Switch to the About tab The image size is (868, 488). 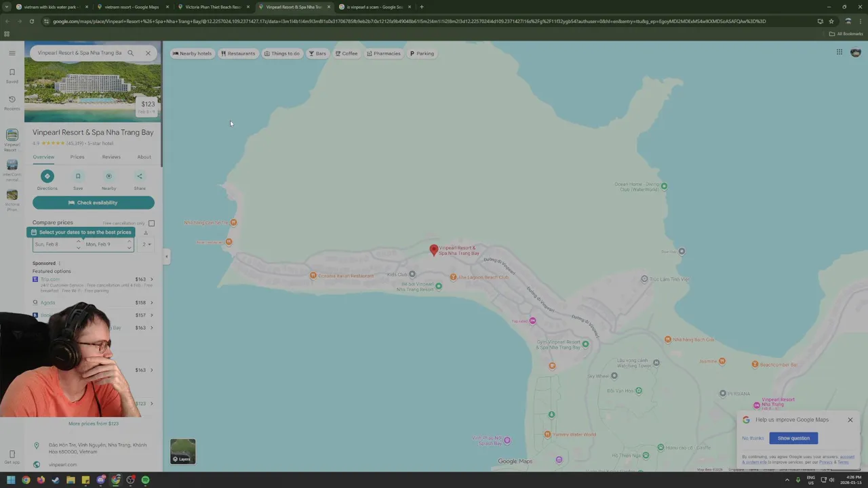pyautogui.click(x=144, y=157)
